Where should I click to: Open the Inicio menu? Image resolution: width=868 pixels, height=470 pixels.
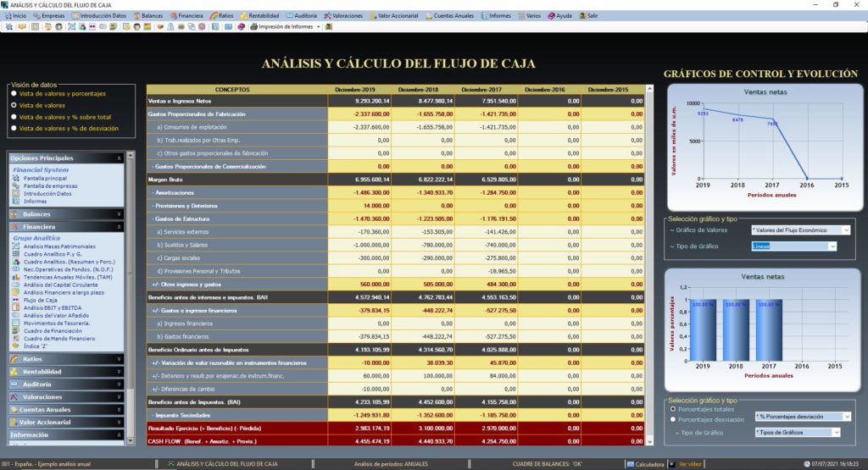[15, 16]
